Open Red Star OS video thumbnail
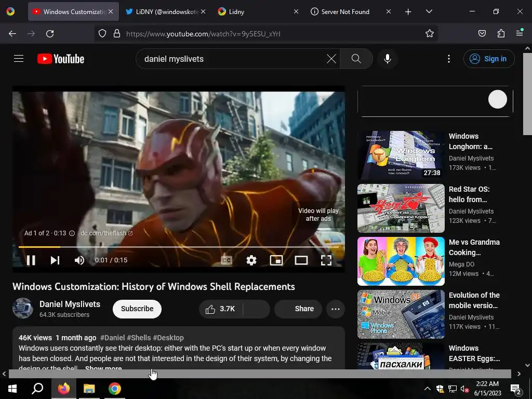The height and width of the screenshot is (399, 532). point(401,208)
